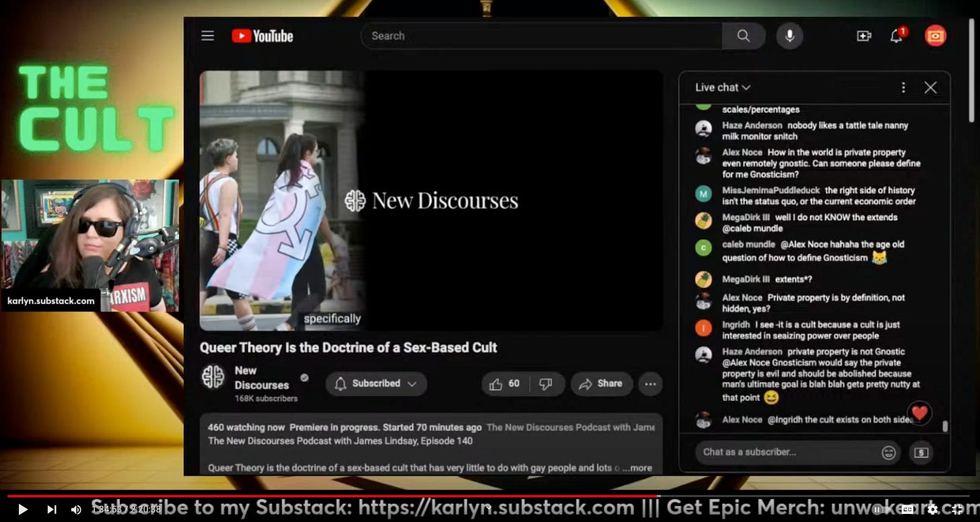
Task: Expand the Live chat mode dropdown
Action: click(x=723, y=87)
